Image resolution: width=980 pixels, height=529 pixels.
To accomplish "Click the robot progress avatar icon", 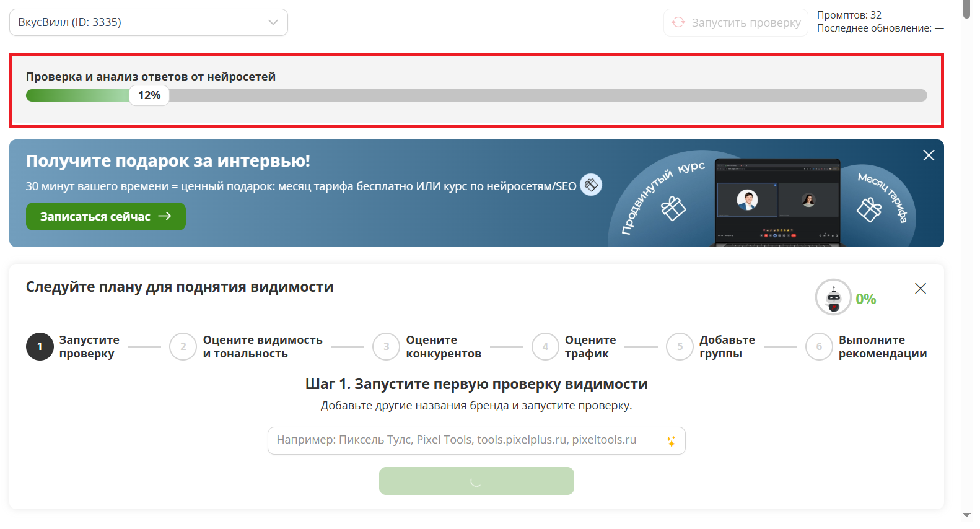I will (833, 297).
